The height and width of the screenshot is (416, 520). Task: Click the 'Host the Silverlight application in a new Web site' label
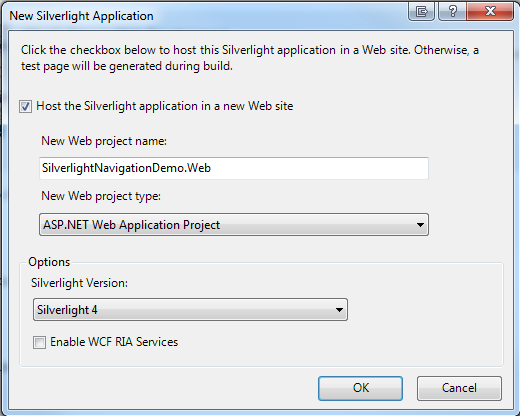(165, 106)
